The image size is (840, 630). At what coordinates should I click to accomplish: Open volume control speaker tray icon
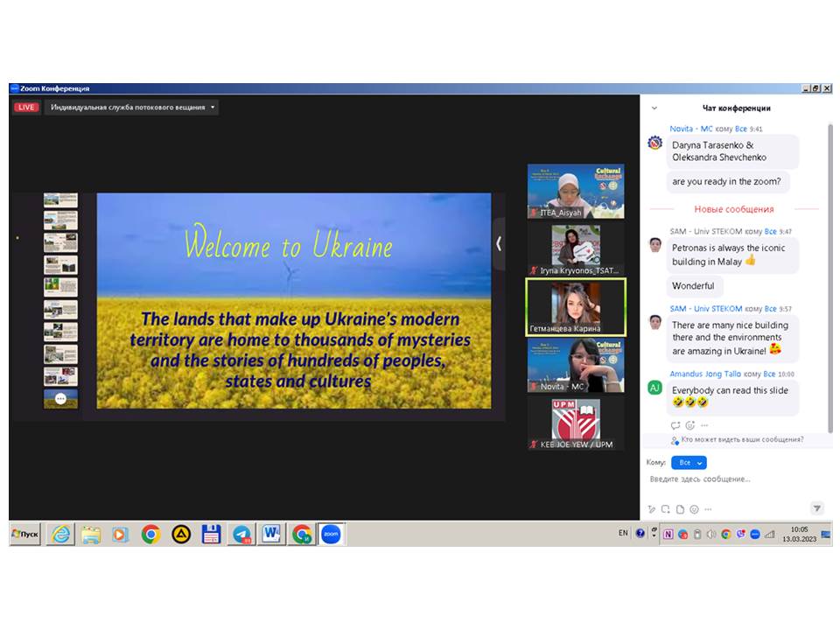coord(711,534)
